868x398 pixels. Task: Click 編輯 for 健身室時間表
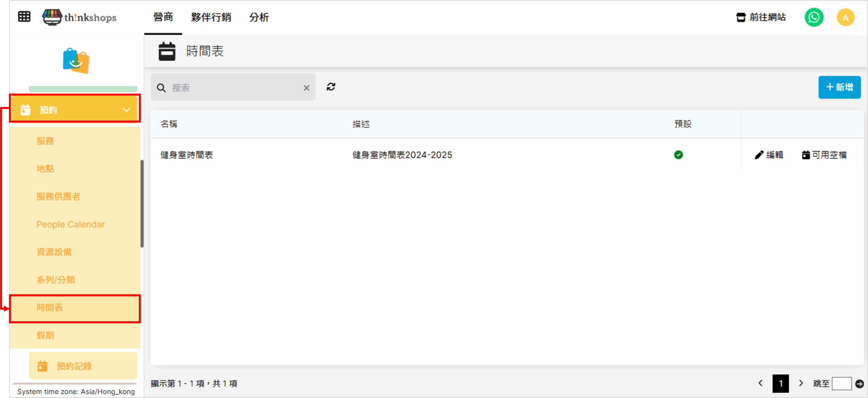769,155
